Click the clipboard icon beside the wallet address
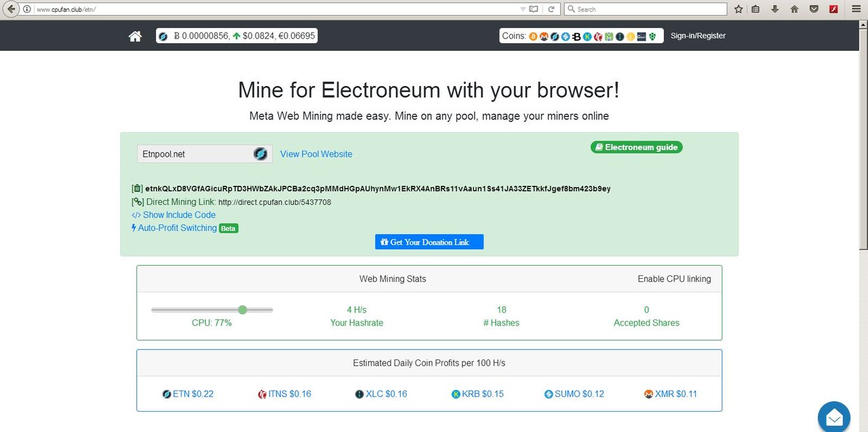 (x=136, y=188)
